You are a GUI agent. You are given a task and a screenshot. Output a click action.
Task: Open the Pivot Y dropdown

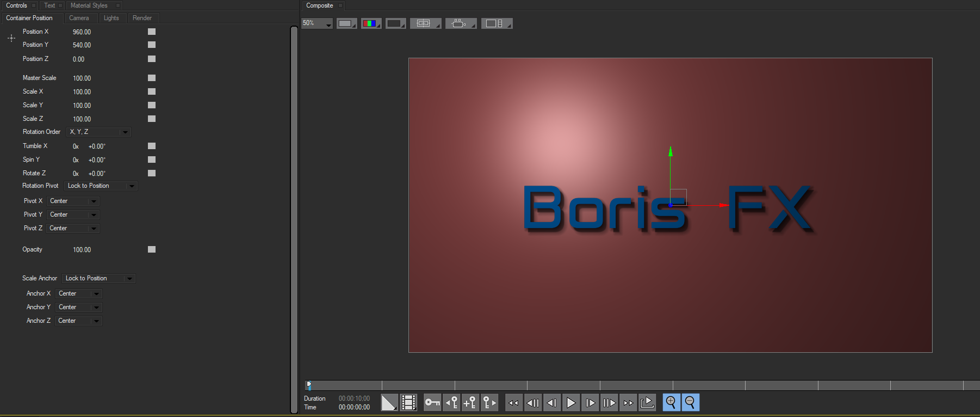coord(73,214)
